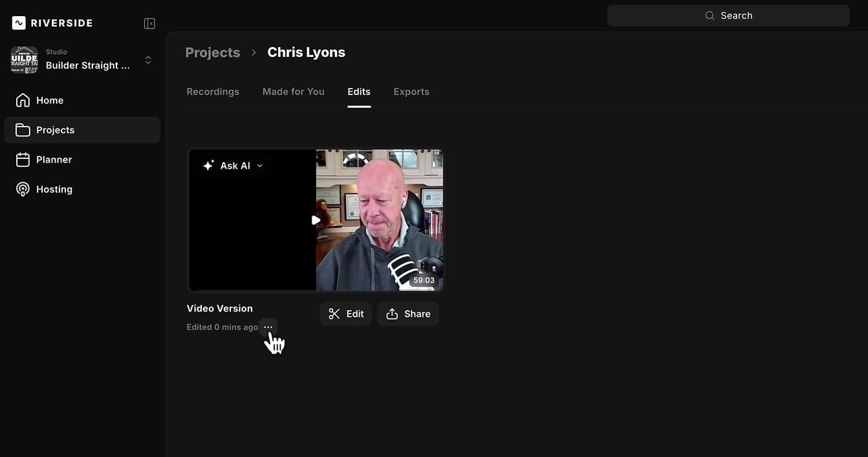This screenshot has width=868, height=457.
Task: Open the Exports tab
Action: pyautogui.click(x=411, y=91)
